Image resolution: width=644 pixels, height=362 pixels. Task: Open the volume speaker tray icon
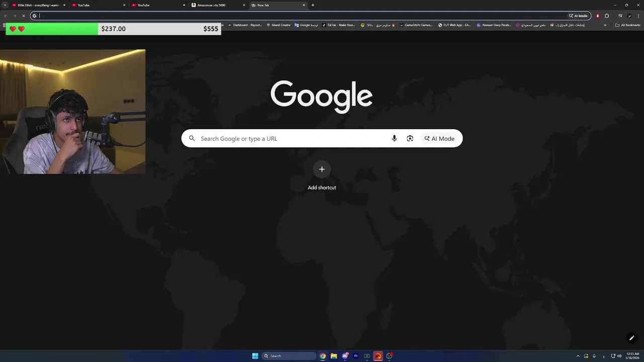[619, 356]
